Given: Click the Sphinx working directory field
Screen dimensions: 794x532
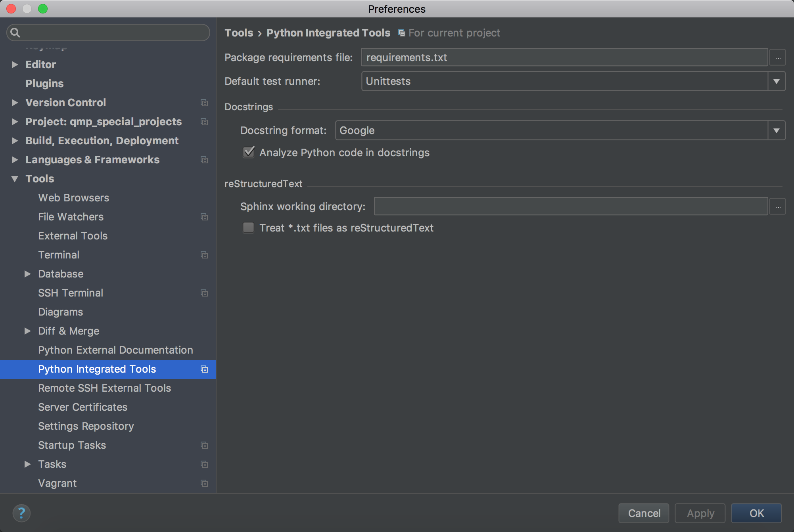Looking at the screenshot, I should click(x=570, y=207).
